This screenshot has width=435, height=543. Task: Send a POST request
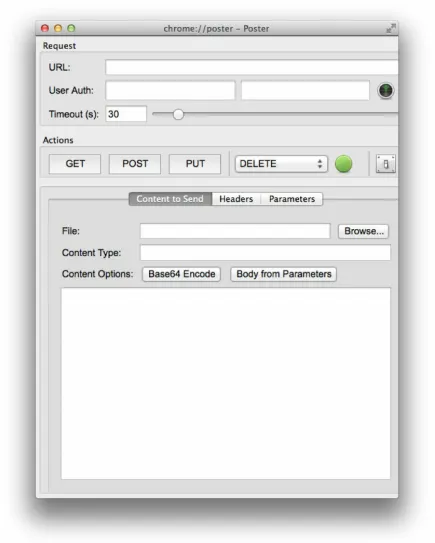click(x=135, y=164)
